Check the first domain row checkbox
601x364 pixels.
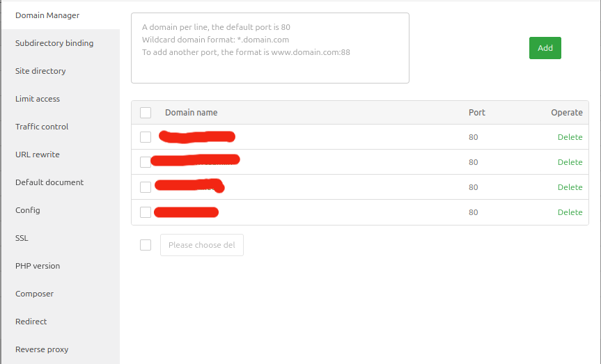click(146, 137)
